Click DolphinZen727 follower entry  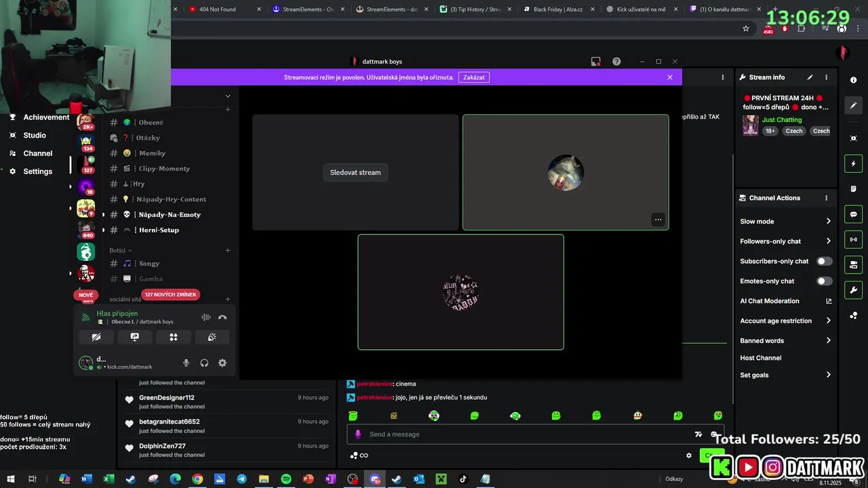228,450
